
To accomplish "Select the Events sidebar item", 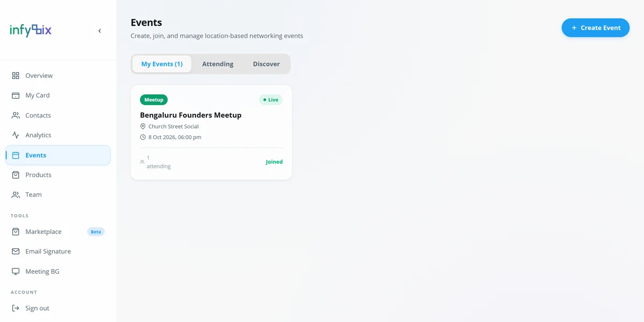I will (x=58, y=155).
